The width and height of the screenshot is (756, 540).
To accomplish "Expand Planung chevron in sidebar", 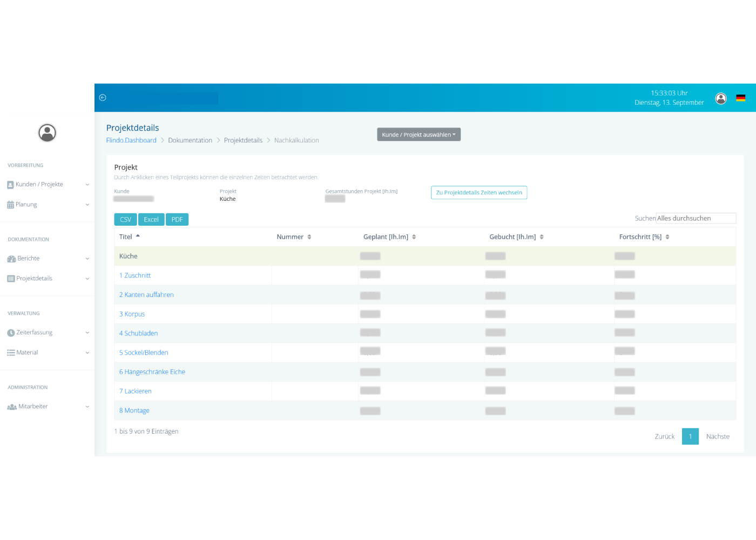I will [87, 205].
